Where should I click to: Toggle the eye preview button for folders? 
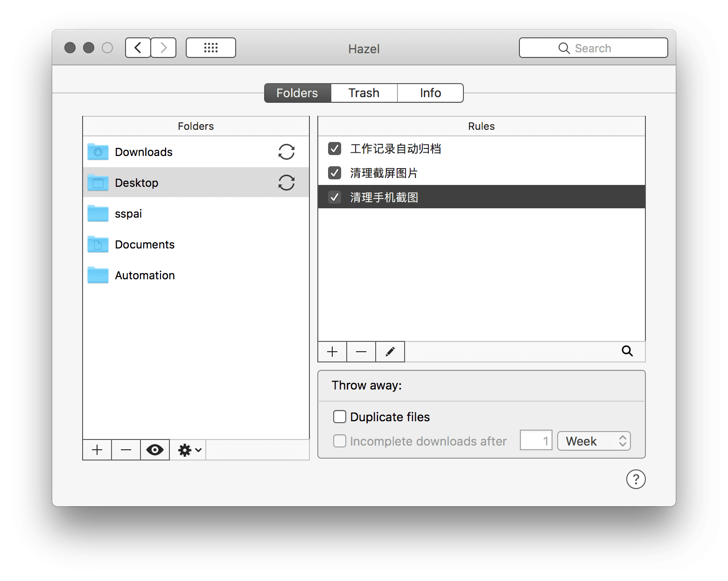155,450
